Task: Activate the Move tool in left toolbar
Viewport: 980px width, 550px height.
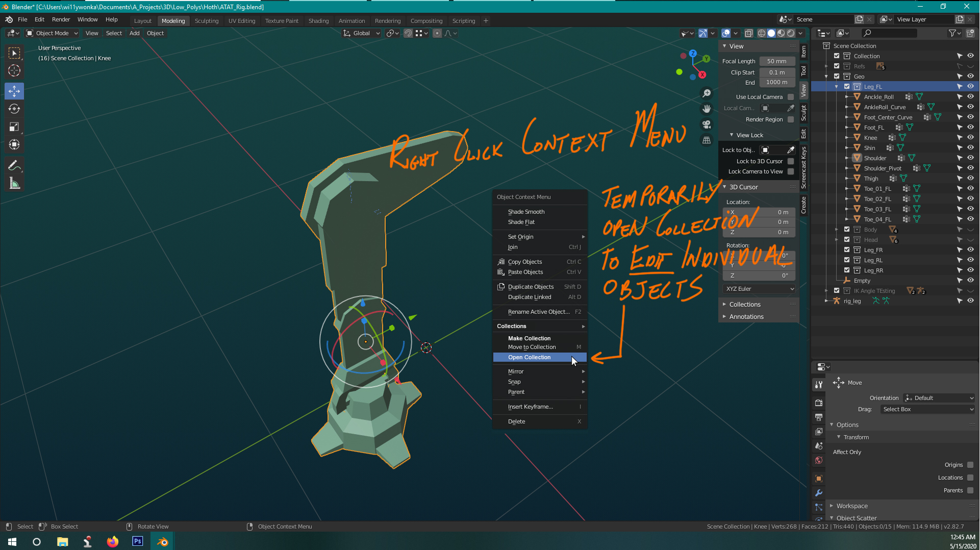Action: pyautogui.click(x=14, y=91)
